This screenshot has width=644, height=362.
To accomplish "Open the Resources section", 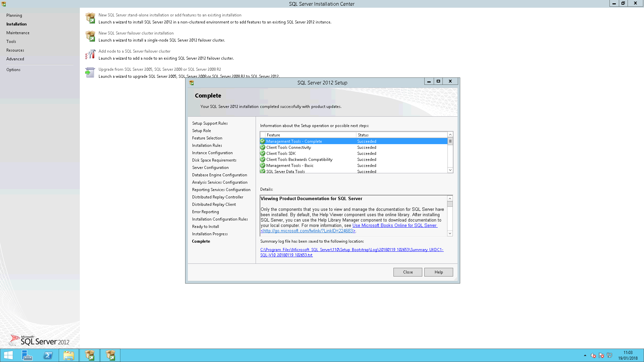I will pyautogui.click(x=15, y=50).
